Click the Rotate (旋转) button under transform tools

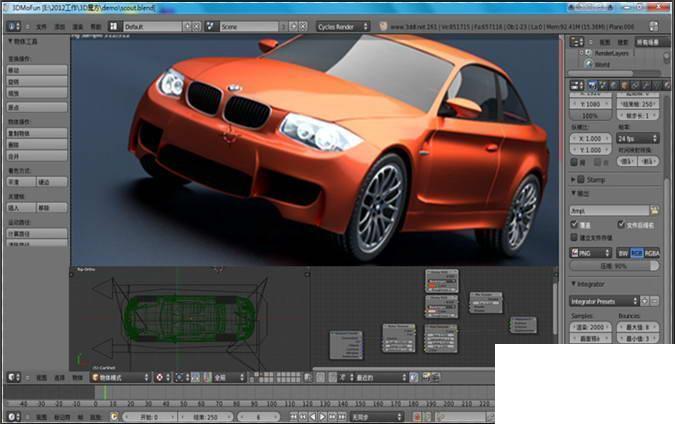(x=37, y=81)
